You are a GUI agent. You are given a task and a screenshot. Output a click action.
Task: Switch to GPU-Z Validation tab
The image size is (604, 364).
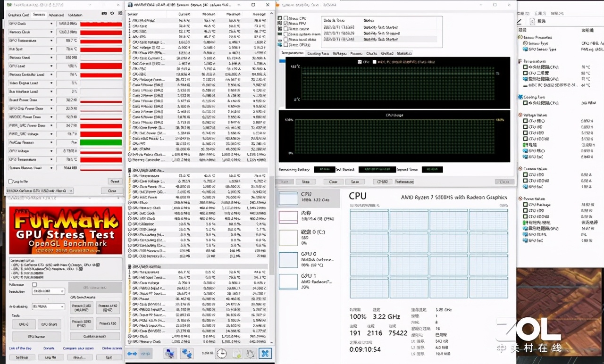(x=75, y=15)
